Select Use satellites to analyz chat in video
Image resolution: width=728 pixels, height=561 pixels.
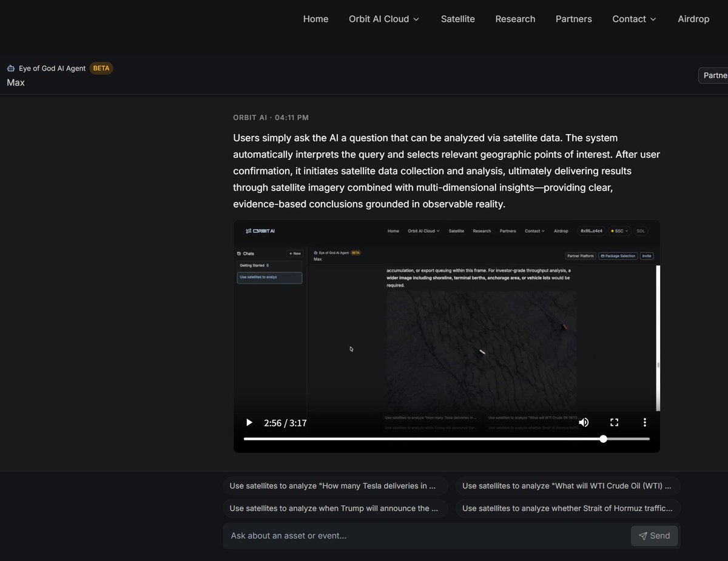pyautogui.click(x=270, y=278)
